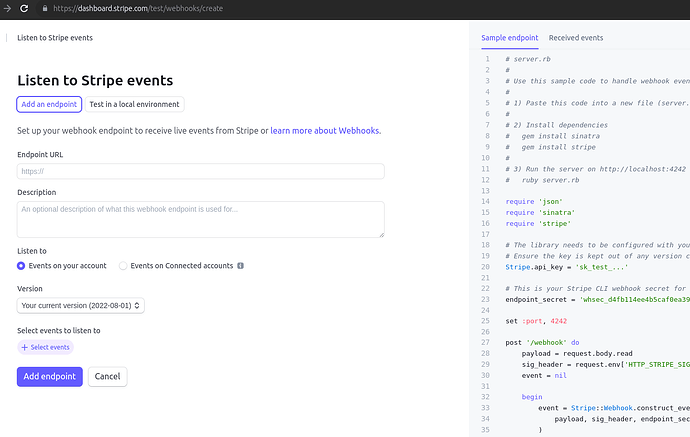Click the plus icon in Select events
The height and width of the screenshot is (437, 690).
pyautogui.click(x=25, y=347)
